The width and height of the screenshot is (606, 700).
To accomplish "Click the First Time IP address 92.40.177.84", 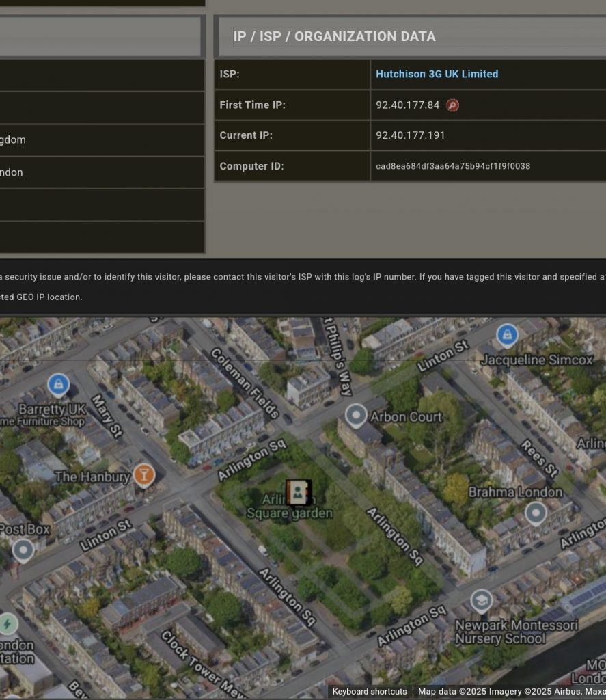I will point(407,105).
